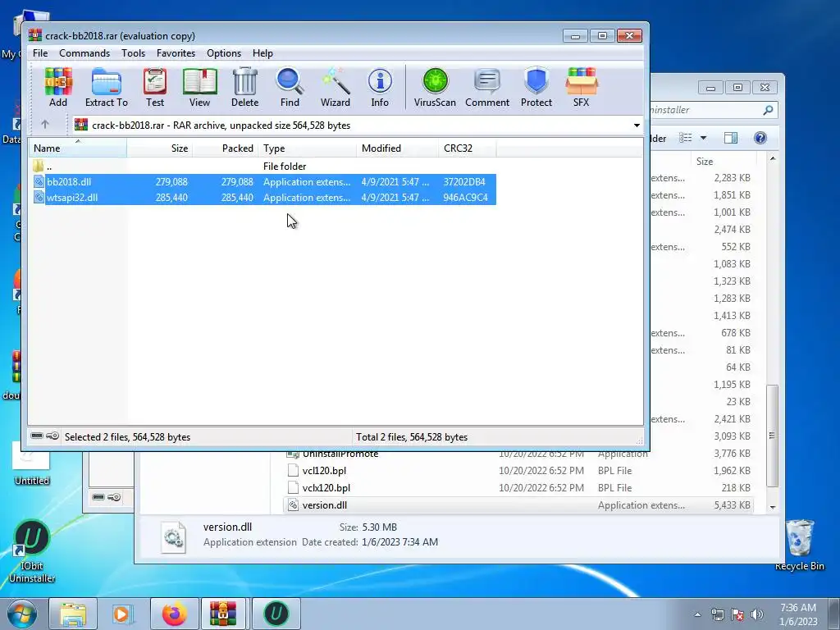
Task: Sort by the Modified column header
Action: [398, 148]
